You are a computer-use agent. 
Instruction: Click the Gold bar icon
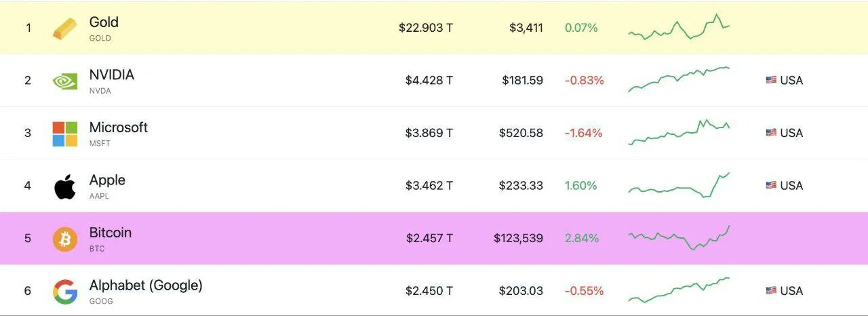pyautogui.click(x=65, y=28)
